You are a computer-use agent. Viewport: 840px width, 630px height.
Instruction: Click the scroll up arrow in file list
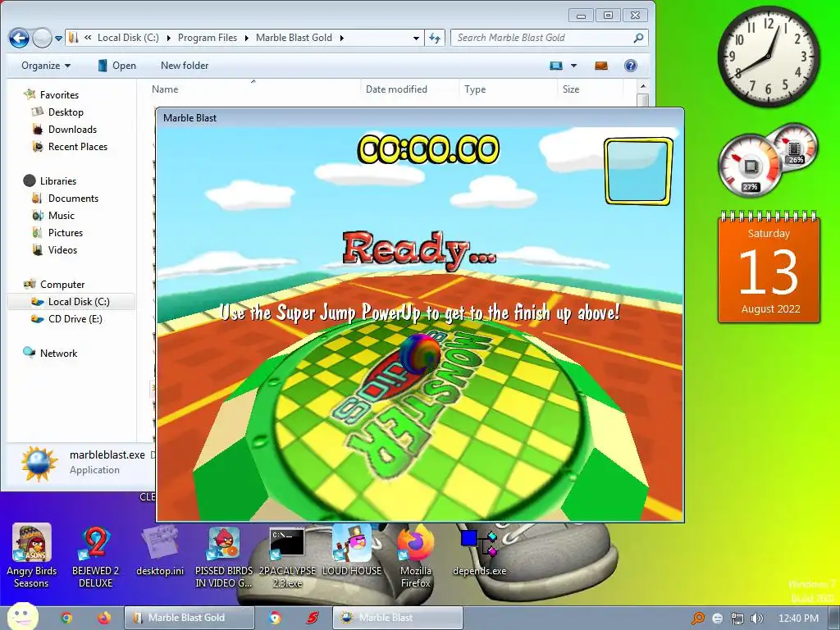click(x=643, y=86)
